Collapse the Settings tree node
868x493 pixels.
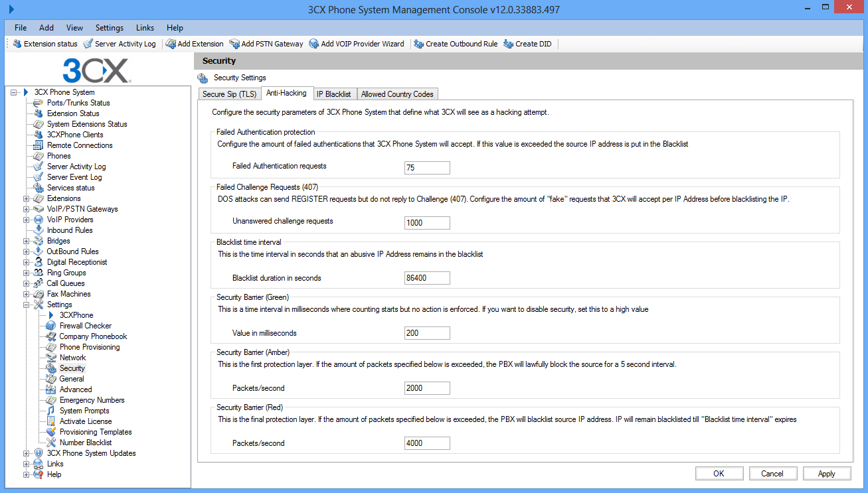[x=27, y=305]
